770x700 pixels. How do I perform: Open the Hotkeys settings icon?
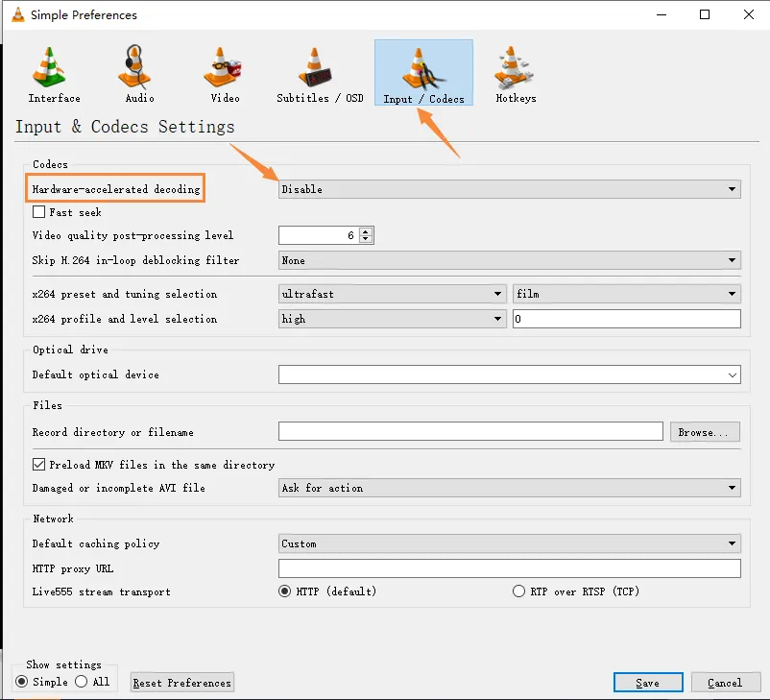[x=516, y=68]
